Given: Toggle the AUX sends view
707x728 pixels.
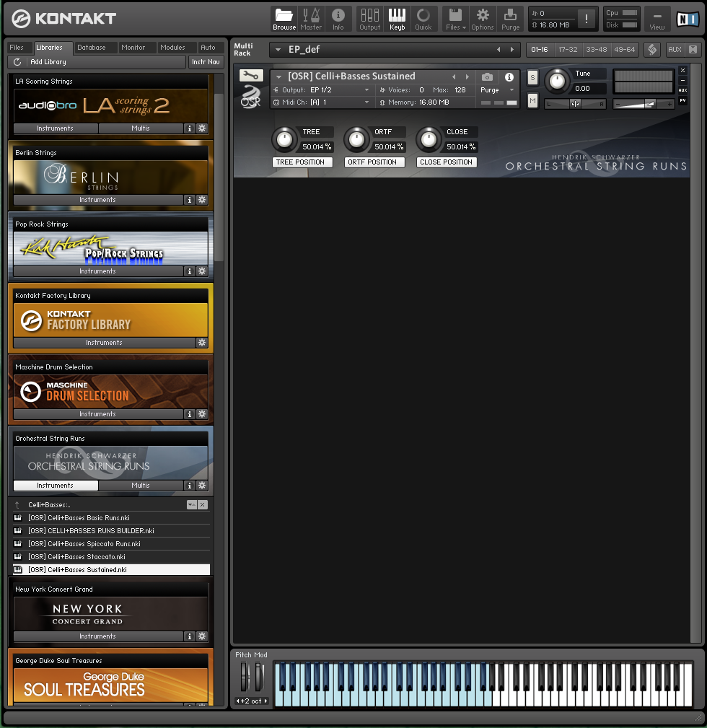Looking at the screenshot, I should (x=675, y=49).
